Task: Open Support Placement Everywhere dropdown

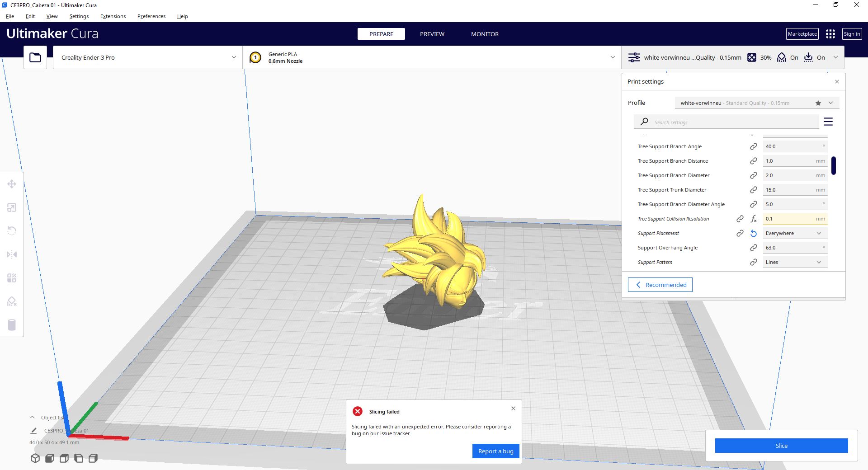Action: click(x=795, y=233)
